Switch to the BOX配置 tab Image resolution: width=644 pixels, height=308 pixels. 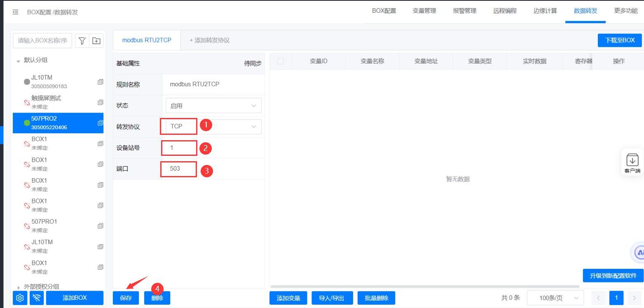384,11
